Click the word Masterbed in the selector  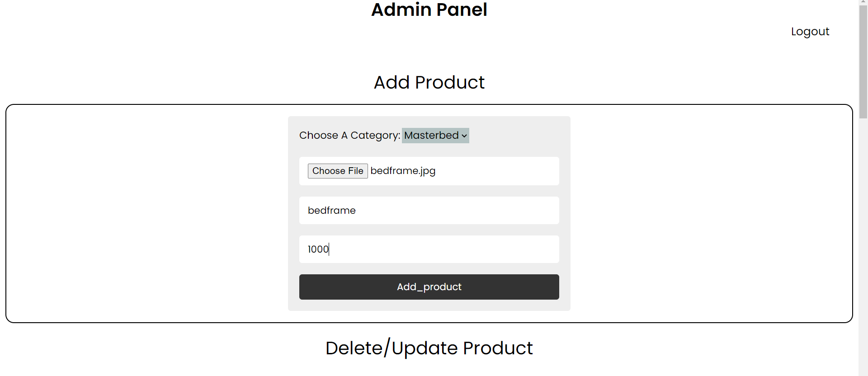tap(431, 136)
